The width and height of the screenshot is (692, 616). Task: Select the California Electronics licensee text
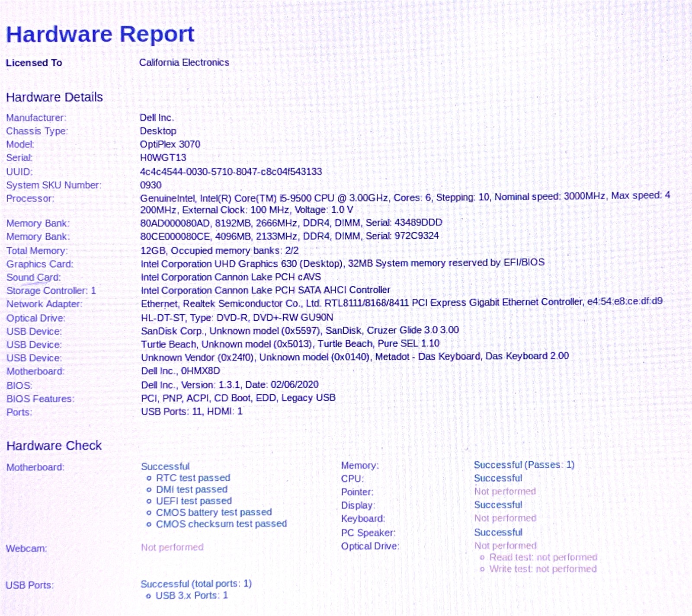pos(184,62)
